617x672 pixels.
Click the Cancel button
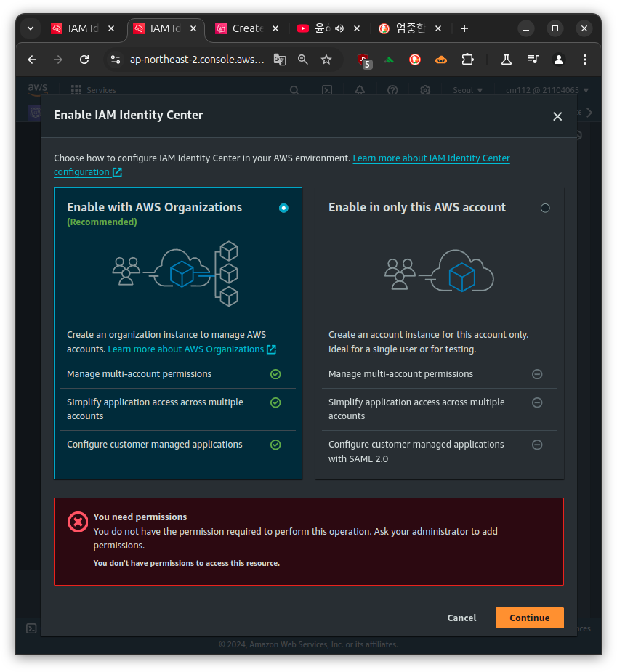461,618
